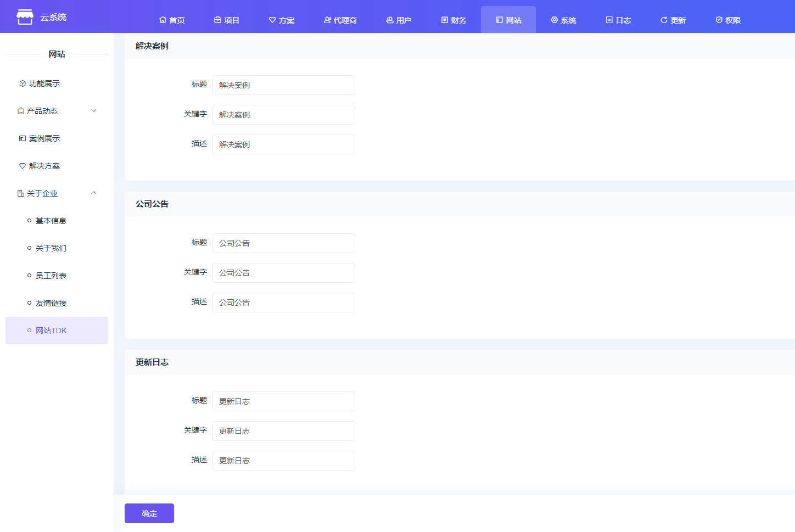Select the 网站TDK sidebar item
The width and height of the screenshot is (795, 532).
pos(57,331)
